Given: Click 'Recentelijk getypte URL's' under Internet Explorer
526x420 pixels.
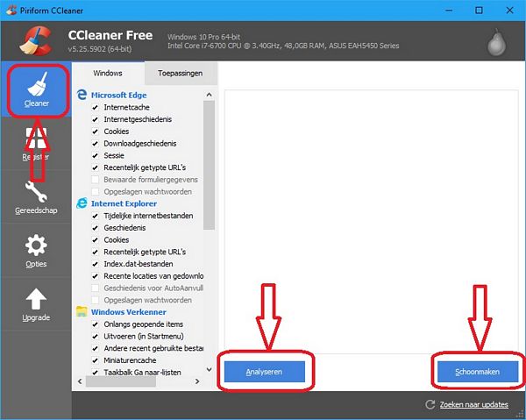Looking at the screenshot, I should tap(145, 252).
